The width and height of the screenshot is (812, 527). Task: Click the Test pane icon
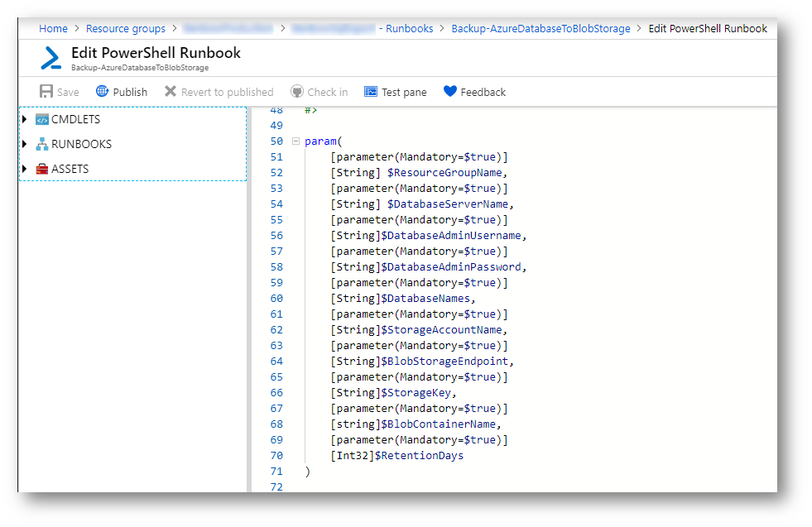pyautogui.click(x=371, y=92)
